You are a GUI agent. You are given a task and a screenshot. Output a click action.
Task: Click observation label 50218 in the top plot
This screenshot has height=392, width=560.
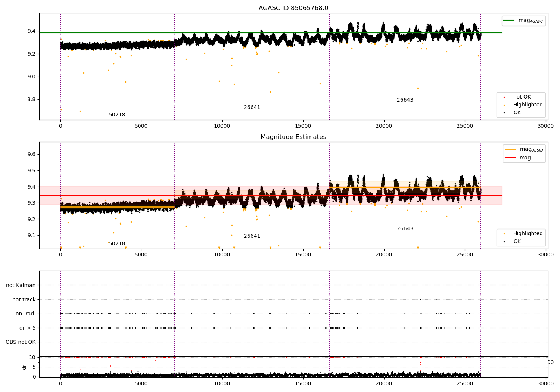117,115
